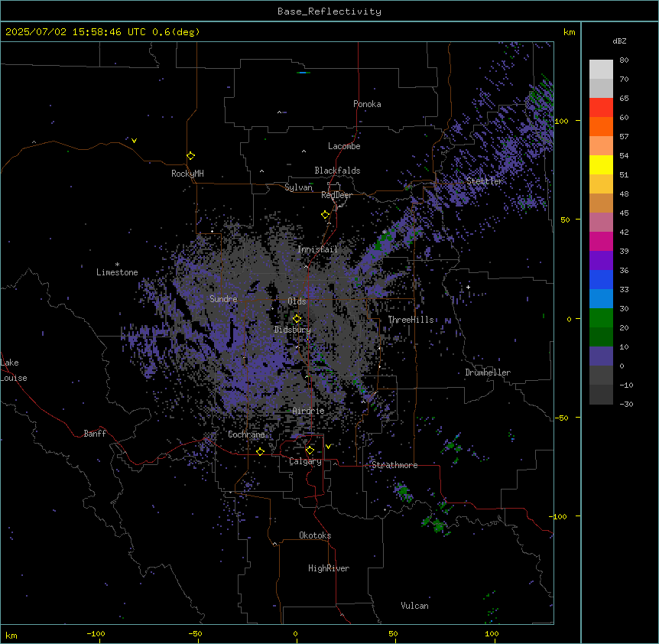This screenshot has width=659, height=644.
Task: Click the yellow diamond marker below Cochrane
Action: click(261, 451)
